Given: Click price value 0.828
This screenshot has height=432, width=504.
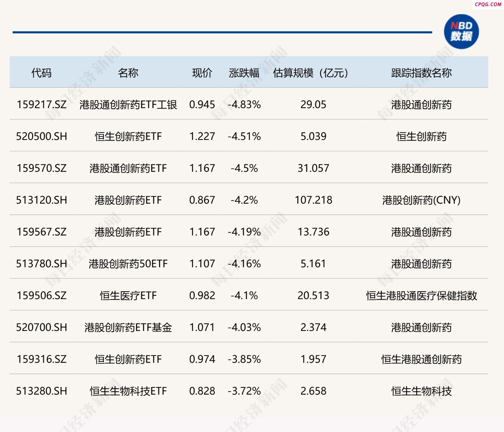Looking at the screenshot, I should tap(202, 391).
